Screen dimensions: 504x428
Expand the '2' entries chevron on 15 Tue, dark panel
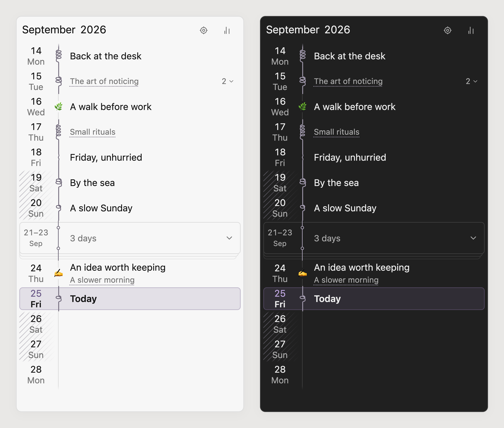pyautogui.click(x=471, y=81)
